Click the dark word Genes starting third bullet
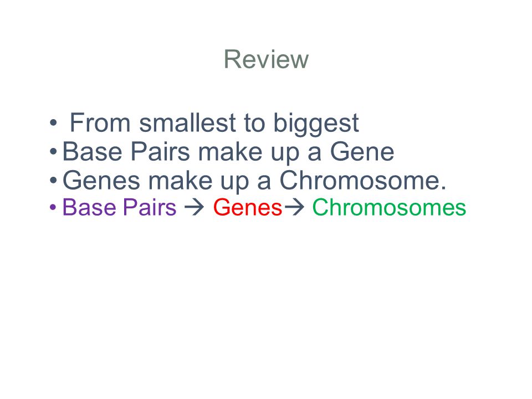This screenshot has height=399, width=532. (101, 180)
